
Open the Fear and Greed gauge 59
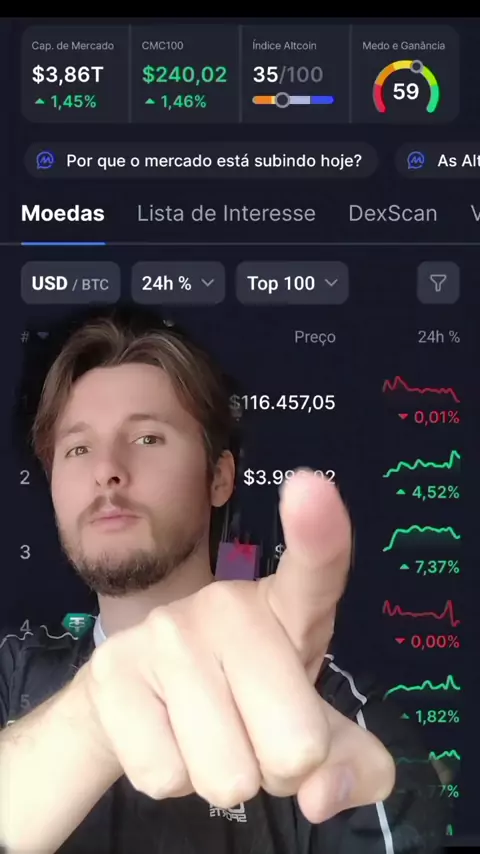pyautogui.click(x=406, y=87)
